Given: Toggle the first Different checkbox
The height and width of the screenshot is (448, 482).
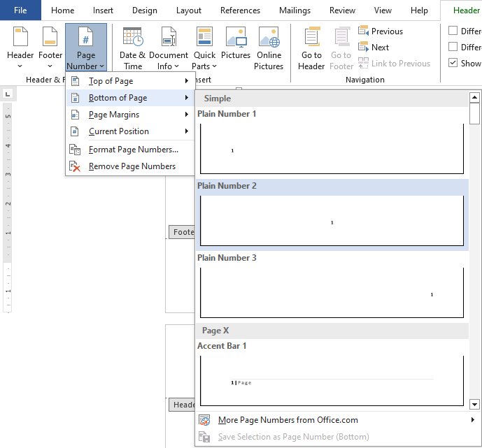Looking at the screenshot, I should 453,31.
